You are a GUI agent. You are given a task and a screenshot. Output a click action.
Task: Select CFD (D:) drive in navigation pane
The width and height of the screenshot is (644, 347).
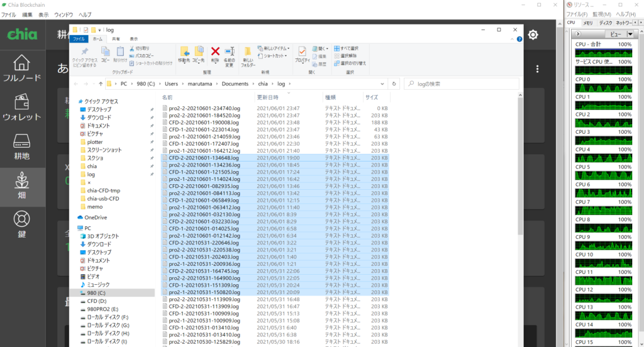(96, 301)
